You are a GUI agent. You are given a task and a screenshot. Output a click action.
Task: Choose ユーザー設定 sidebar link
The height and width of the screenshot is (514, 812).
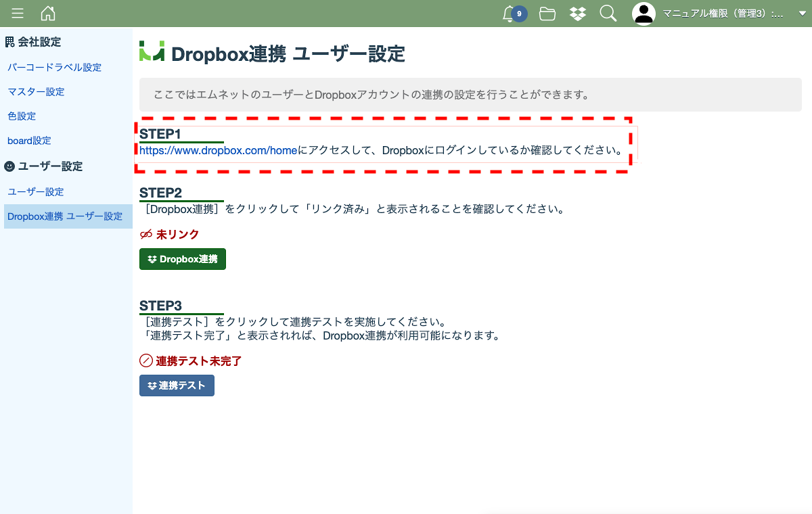[x=35, y=192]
